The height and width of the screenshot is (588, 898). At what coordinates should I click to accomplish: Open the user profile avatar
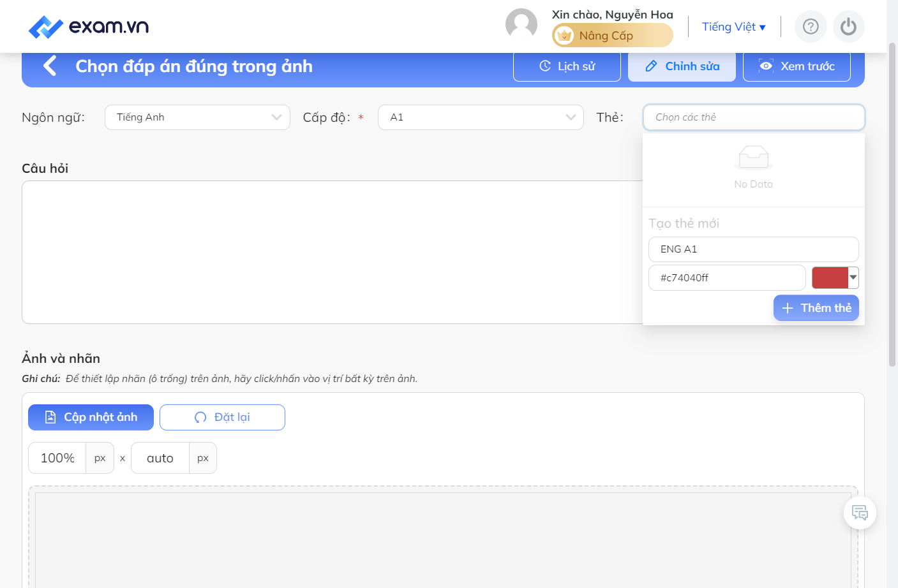coord(521,25)
